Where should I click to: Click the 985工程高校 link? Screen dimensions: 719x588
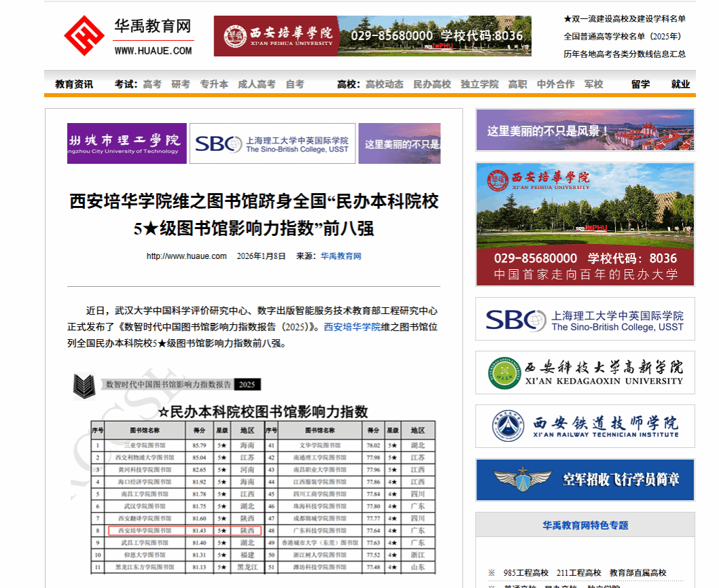(525, 573)
